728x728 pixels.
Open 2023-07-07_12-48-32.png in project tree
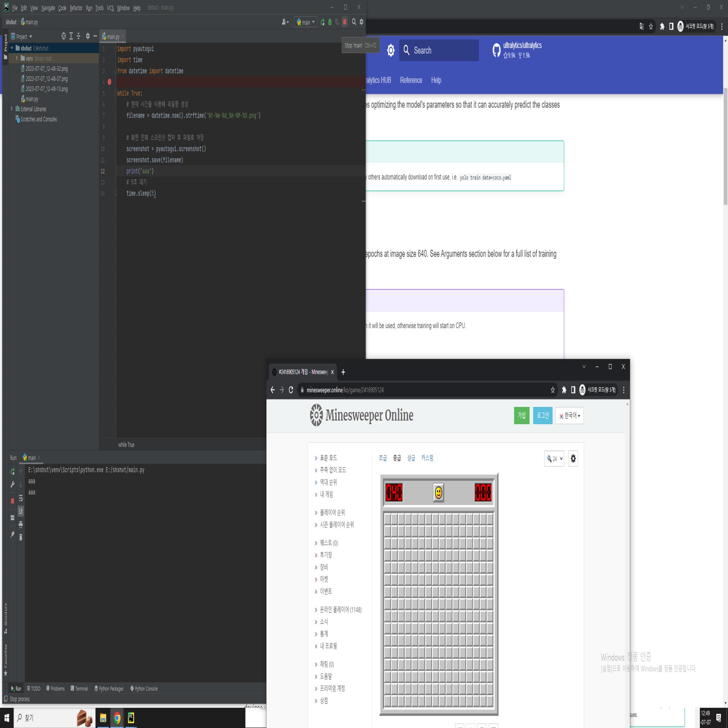pos(45,69)
